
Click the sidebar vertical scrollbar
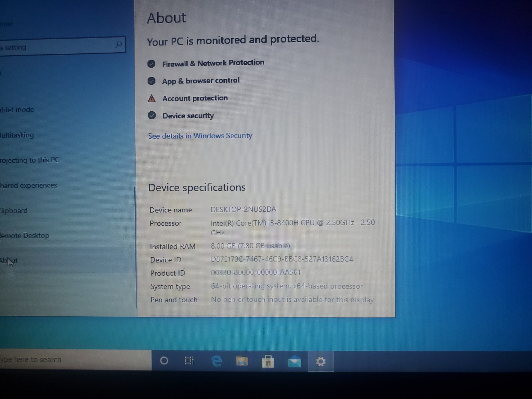(x=136, y=248)
